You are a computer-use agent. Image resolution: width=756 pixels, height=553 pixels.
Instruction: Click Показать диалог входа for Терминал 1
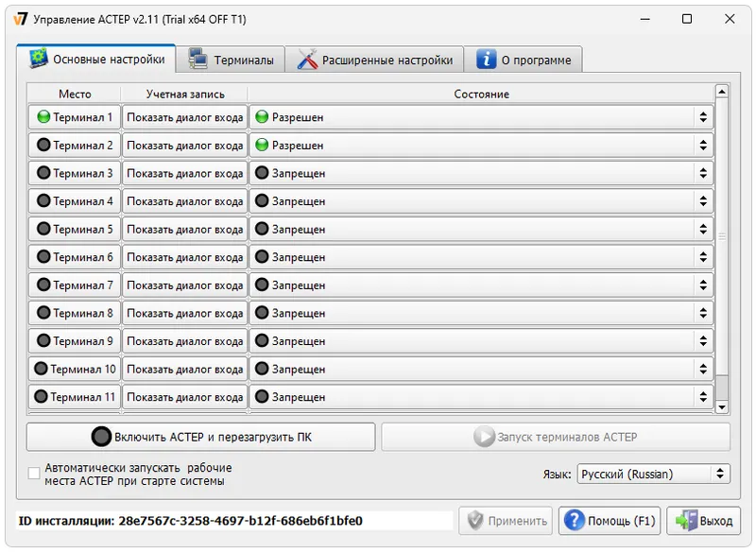coord(184,116)
